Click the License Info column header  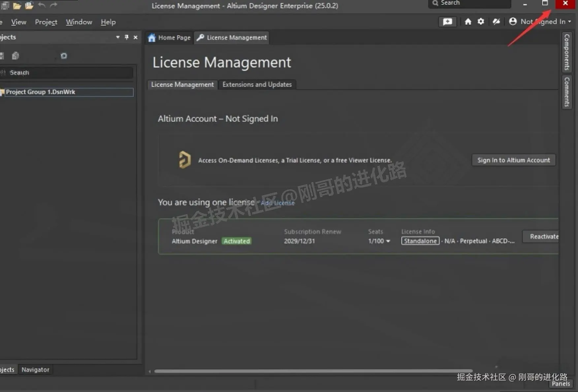point(418,232)
